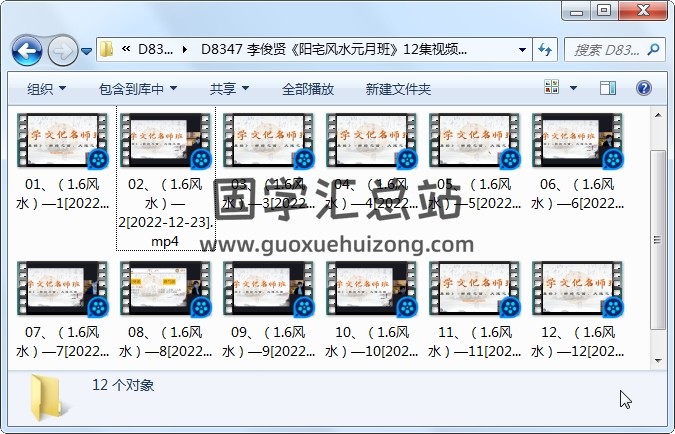Select the D8347 李俊贤 breadcrumb folder

coord(334,50)
